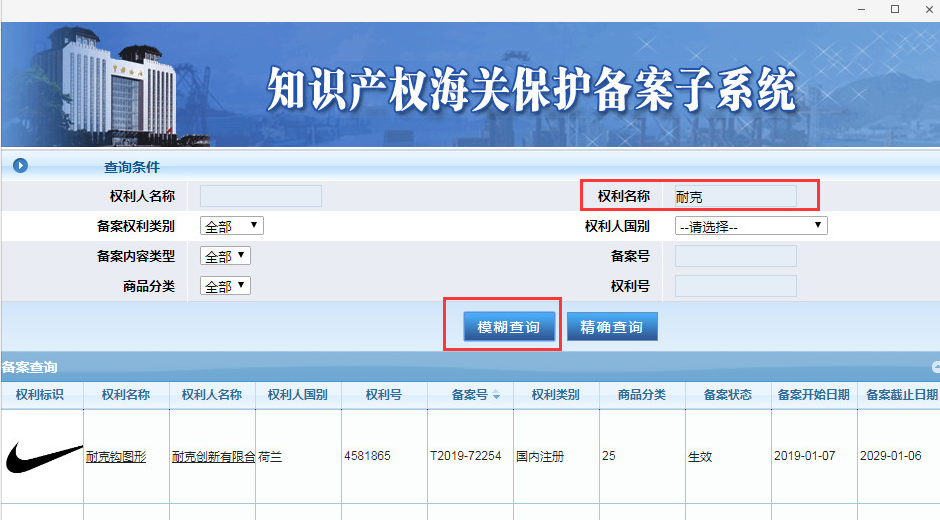This screenshot has height=520, width=940.
Task: Click the Nike swoosh trademark image
Action: (43, 457)
